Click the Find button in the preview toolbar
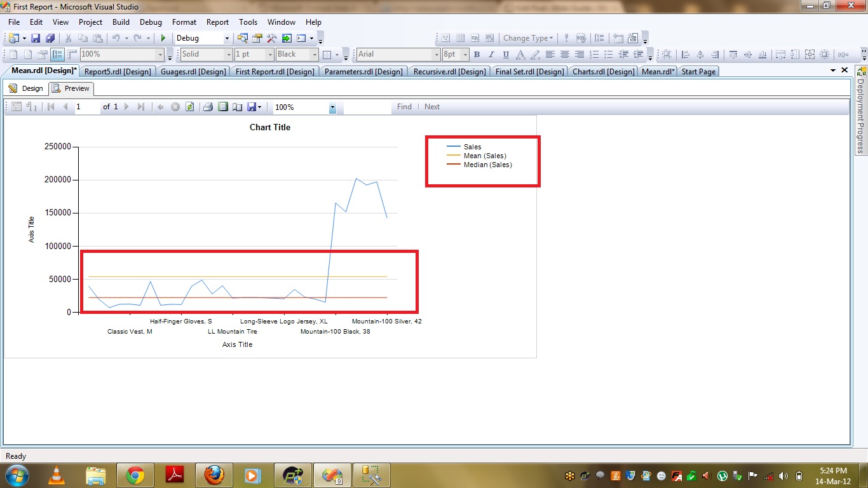 click(404, 107)
